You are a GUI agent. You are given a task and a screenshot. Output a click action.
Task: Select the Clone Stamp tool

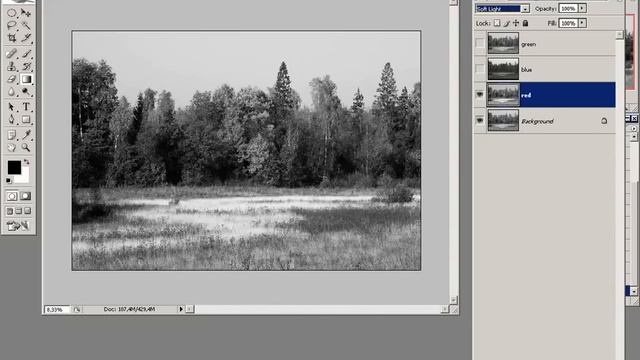[11, 66]
